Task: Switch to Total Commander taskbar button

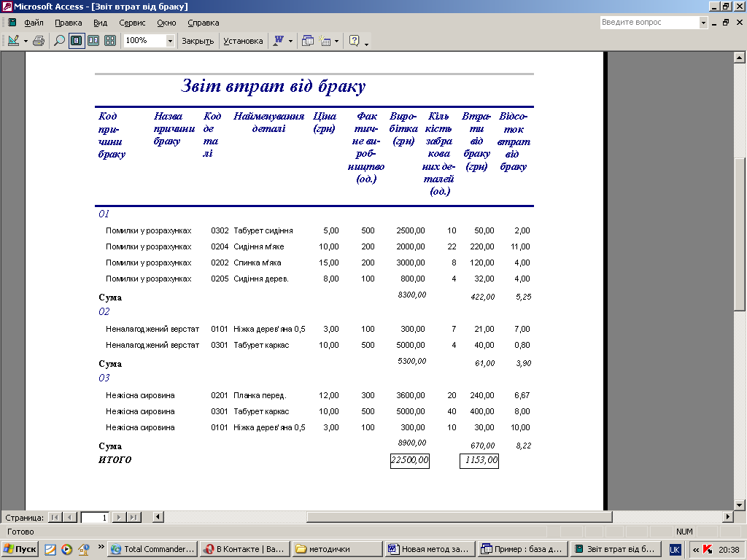Action: click(152, 549)
